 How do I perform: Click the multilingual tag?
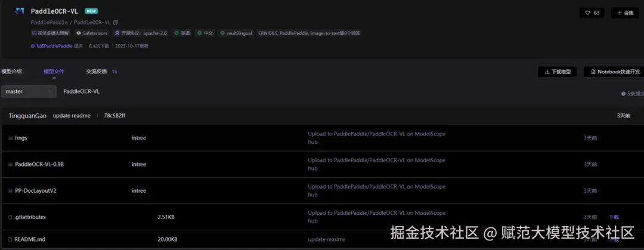[x=236, y=33]
